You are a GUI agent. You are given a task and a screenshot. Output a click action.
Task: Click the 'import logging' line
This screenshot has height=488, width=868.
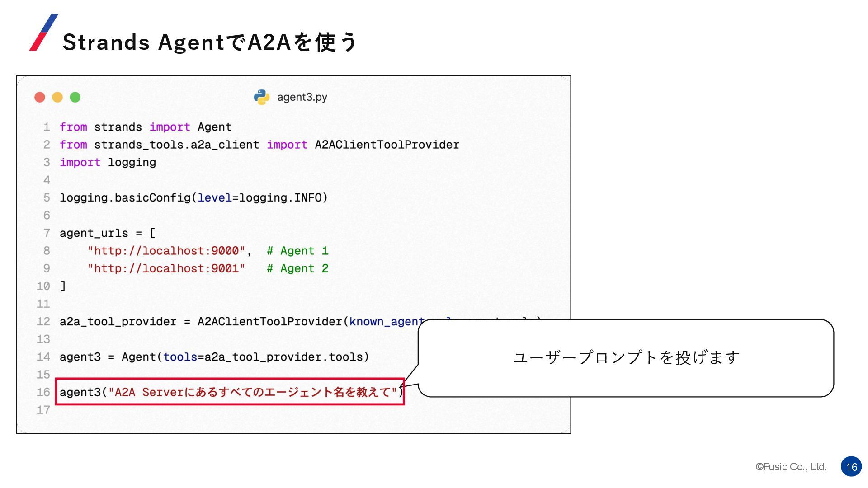pos(108,163)
